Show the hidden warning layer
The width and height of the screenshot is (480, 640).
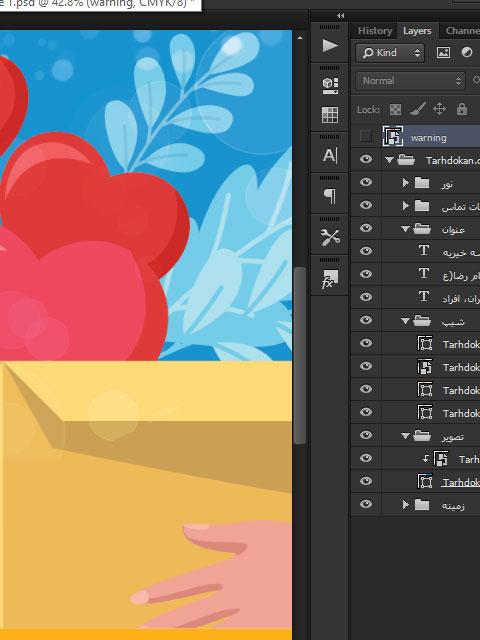[x=366, y=136]
